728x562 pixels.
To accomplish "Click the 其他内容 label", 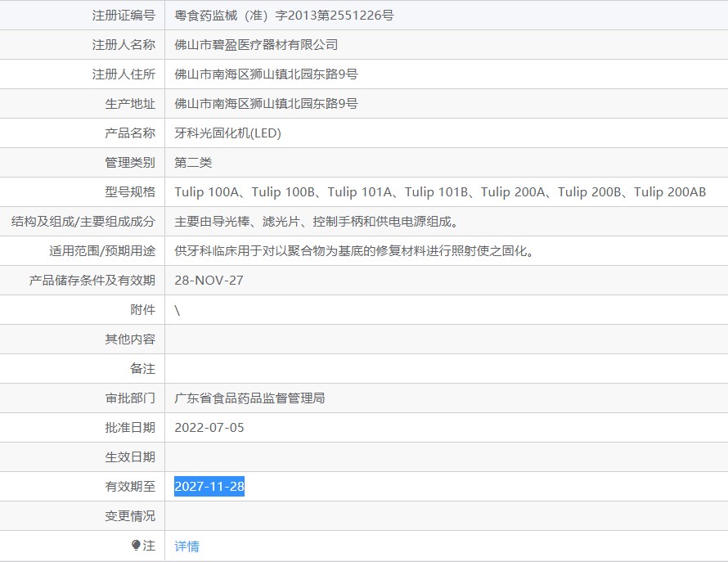I will coord(130,339).
